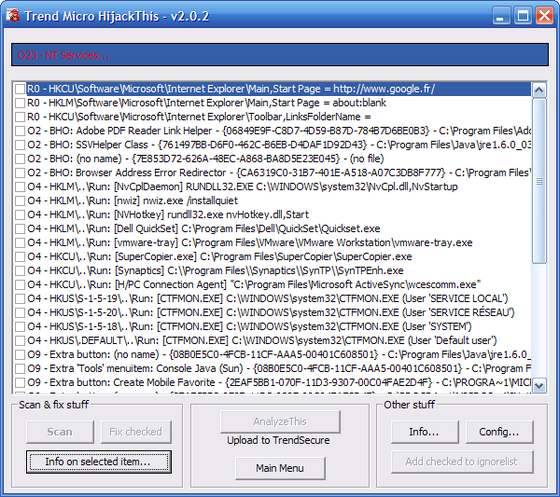Click Add checked to ignorelist button
Image resolution: width=560 pixels, height=497 pixels.
tap(462, 462)
